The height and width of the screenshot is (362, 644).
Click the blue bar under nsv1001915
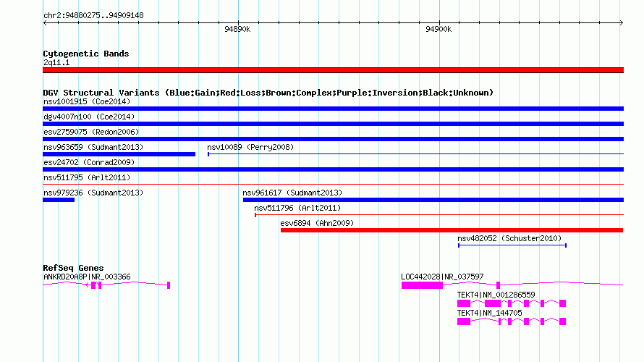[x=333, y=109]
